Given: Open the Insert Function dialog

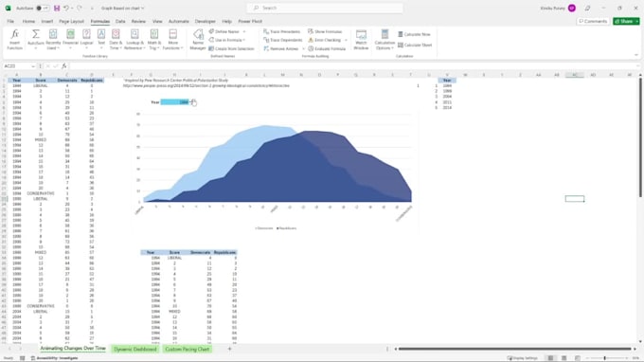Looking at the screenshot, I should pos(14,40).
